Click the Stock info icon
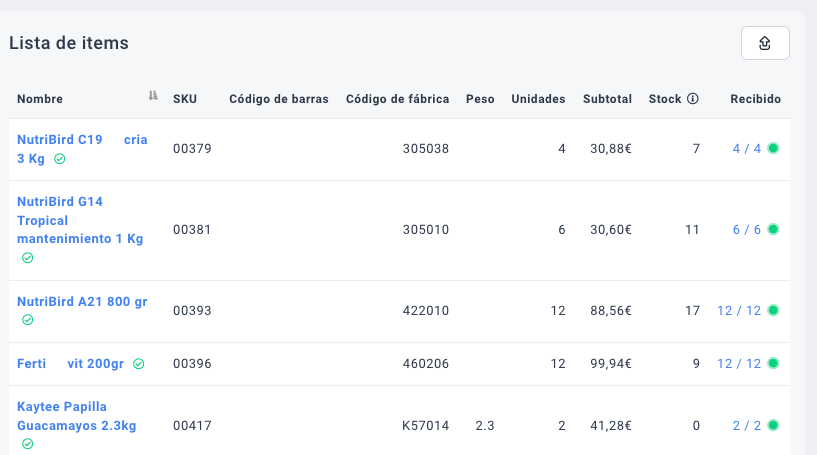This screenshot has width=817, height=455. (693, 99)
